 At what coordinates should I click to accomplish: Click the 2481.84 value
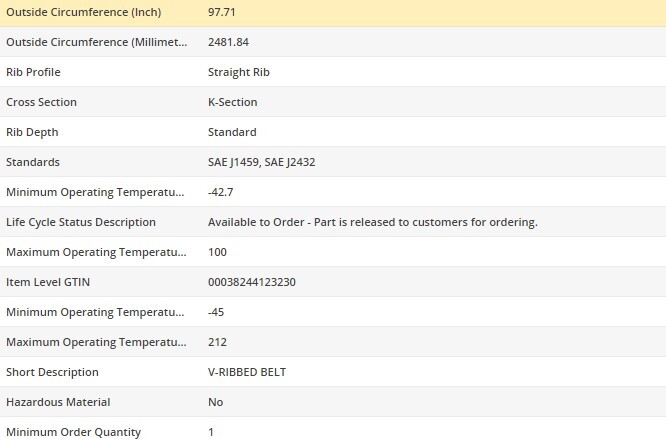point(228,42)
